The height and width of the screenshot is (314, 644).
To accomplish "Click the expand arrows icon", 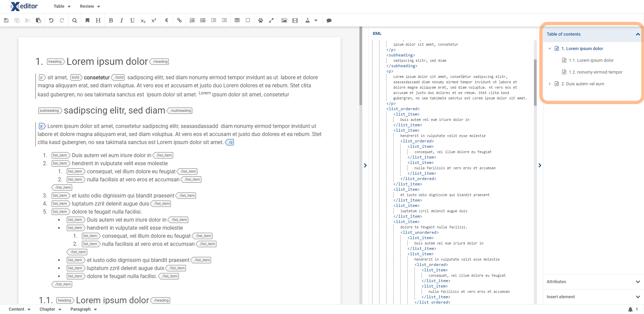I will click(271, 20).
